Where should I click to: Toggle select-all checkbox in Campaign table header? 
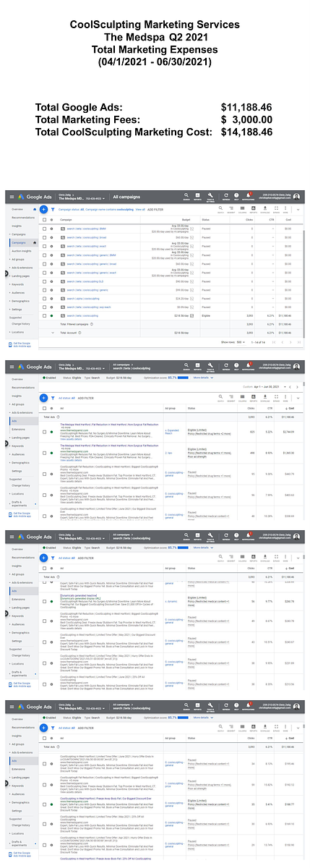tap(44, 218)
